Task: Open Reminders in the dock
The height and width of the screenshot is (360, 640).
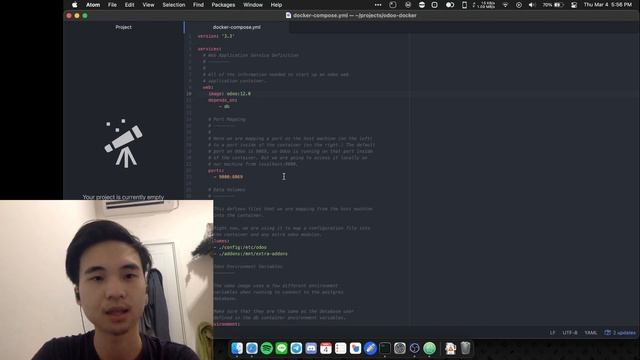Action: [340, 348]
